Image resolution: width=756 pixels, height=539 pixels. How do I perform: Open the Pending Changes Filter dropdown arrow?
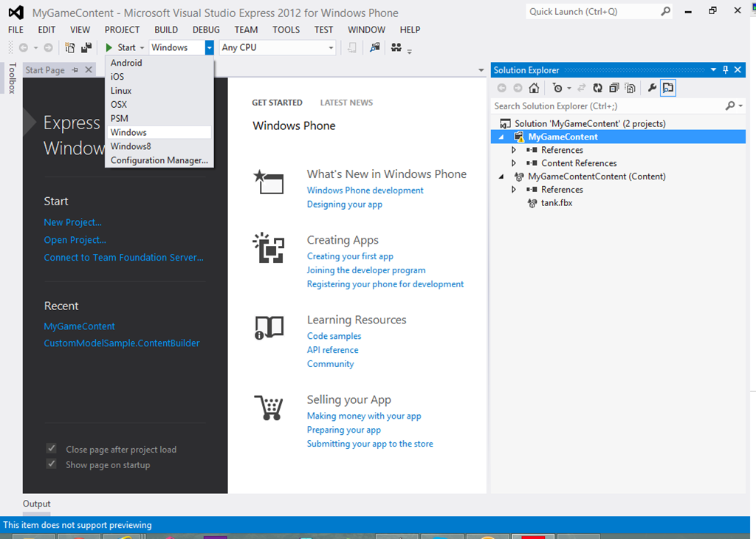coord(569,88)
